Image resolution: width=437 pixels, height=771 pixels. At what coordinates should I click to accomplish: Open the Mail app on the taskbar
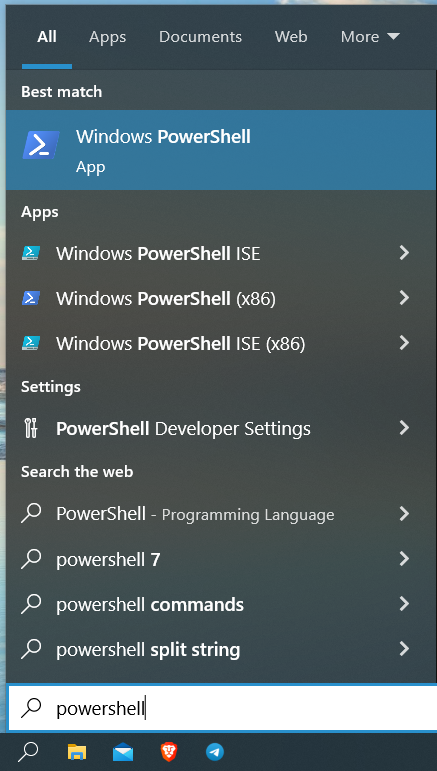click(x=123, y=752)
